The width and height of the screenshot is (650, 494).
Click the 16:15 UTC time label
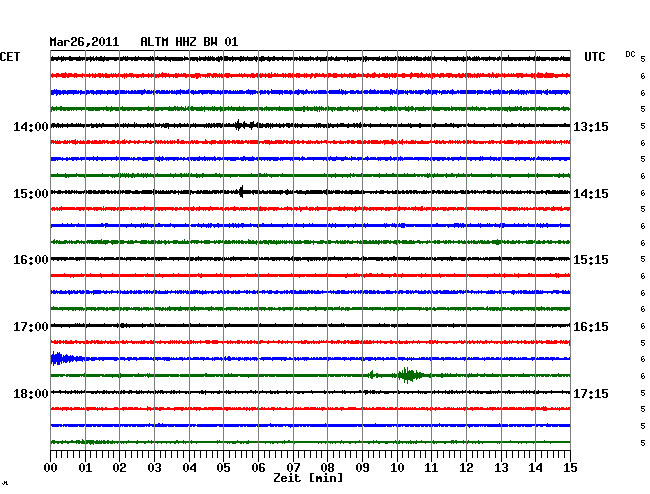pos(591,327)
